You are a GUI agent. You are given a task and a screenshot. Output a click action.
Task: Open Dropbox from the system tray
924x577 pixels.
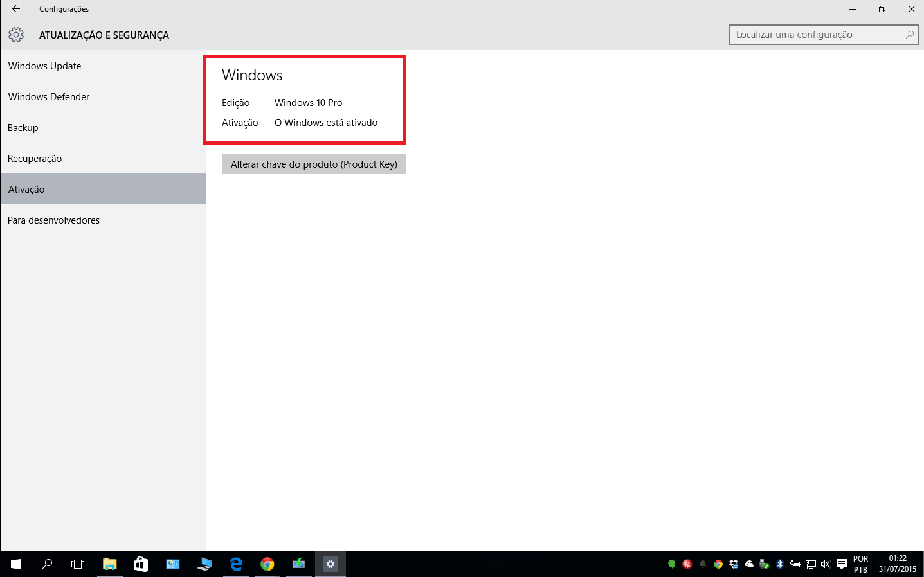734,564
